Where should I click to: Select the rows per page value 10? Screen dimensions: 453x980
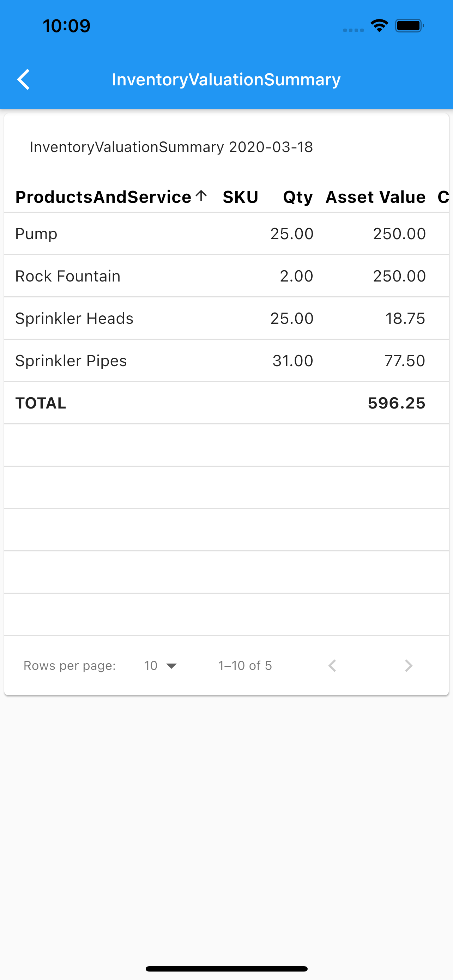coord(151,665)
